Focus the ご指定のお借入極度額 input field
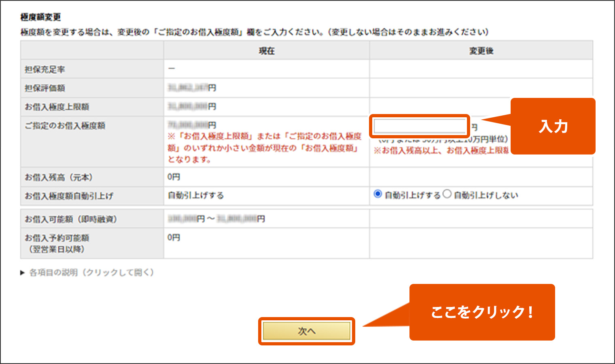Screen dimensions: 615x364 (420, 126)
